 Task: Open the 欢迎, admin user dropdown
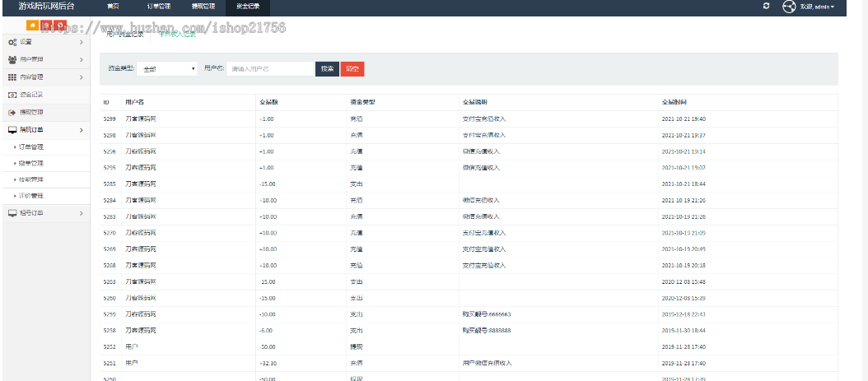[x=817, y=7]
